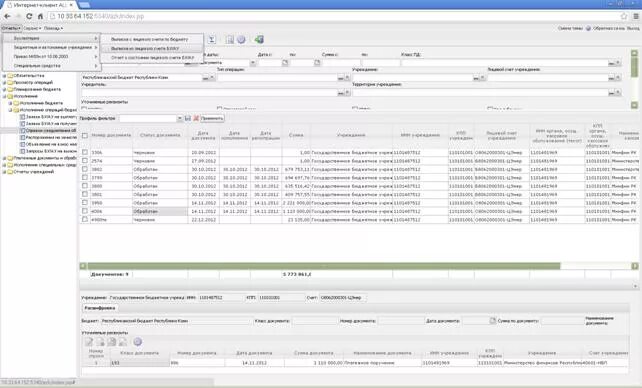642x388 pixels.
Task: Open Заявки БУ/АУ на получение tree item
Action: (48, 124)
